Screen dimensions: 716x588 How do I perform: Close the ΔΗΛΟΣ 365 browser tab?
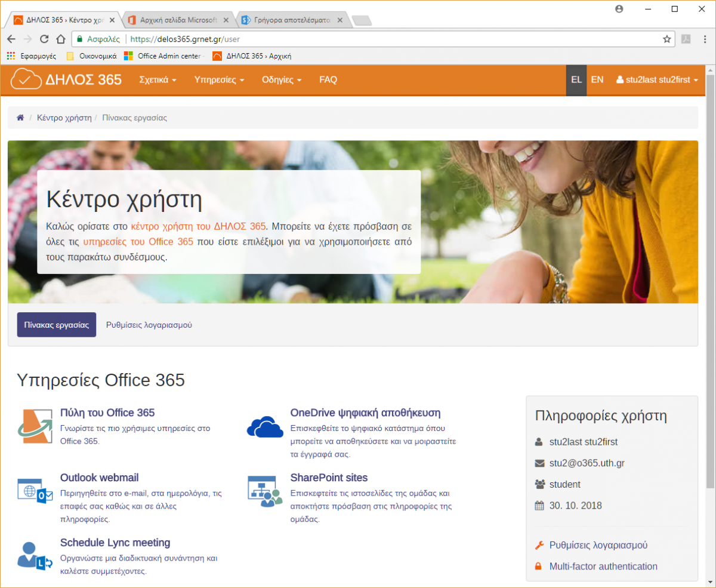pos(112,20)
